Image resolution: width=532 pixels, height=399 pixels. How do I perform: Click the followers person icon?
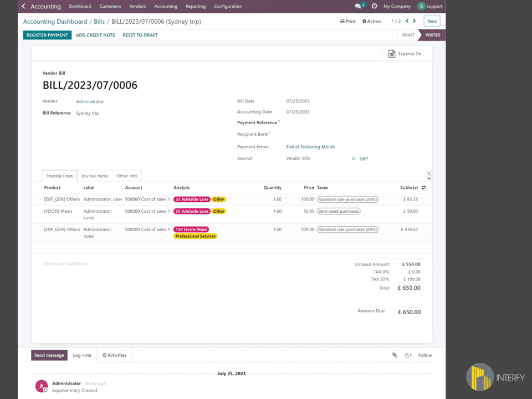click(408, 355)
